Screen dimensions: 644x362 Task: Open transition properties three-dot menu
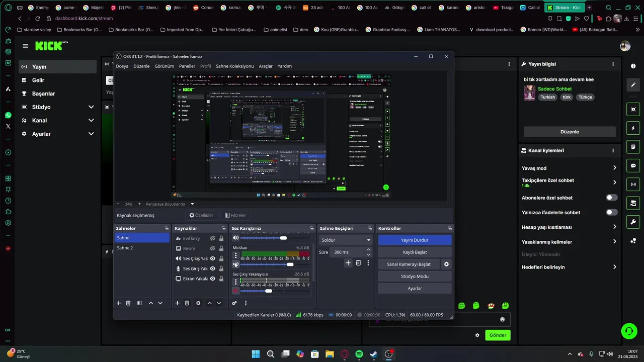(x=368, y=263)
